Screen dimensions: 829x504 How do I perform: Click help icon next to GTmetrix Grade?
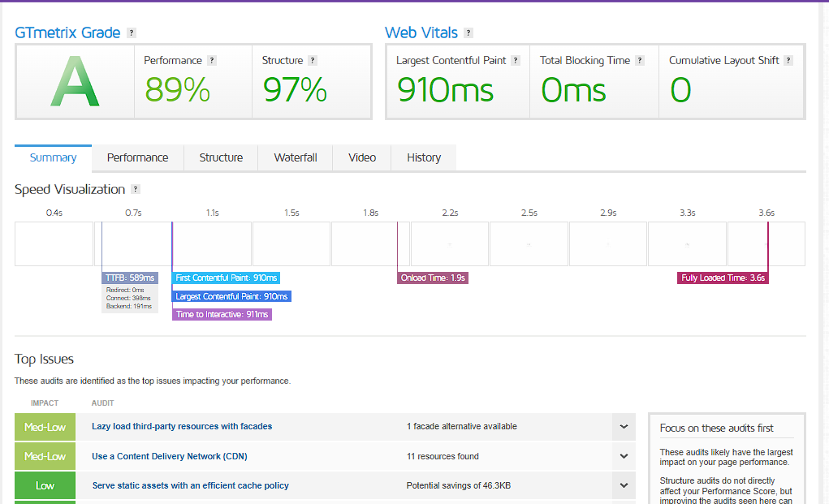click(x=132, y=32)
